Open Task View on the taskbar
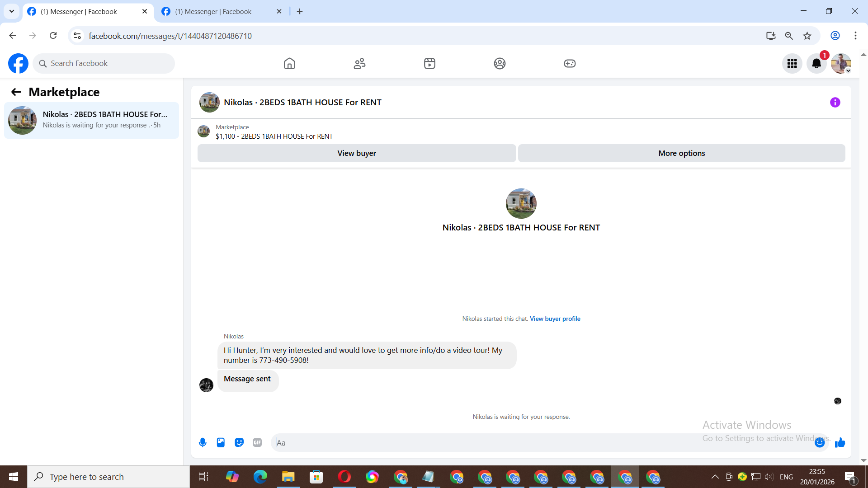This screenshot has width=868, height=488. (203, 477)
